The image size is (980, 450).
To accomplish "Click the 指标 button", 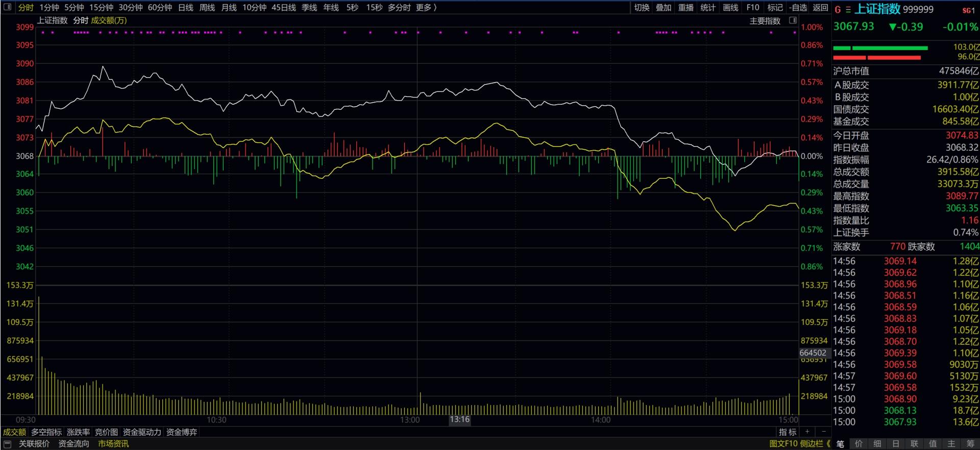I will pos(788,432).
